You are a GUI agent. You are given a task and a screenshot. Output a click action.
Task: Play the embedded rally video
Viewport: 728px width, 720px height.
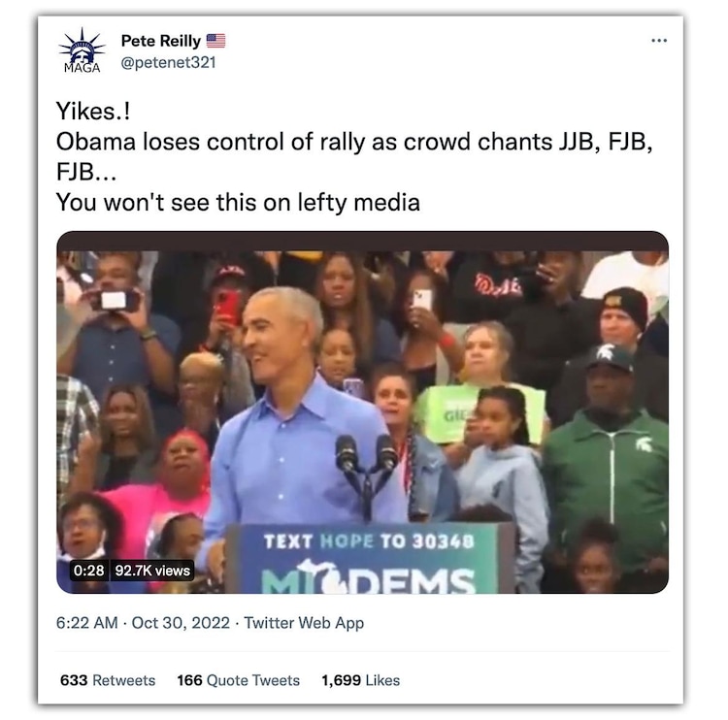coord(362,412)
